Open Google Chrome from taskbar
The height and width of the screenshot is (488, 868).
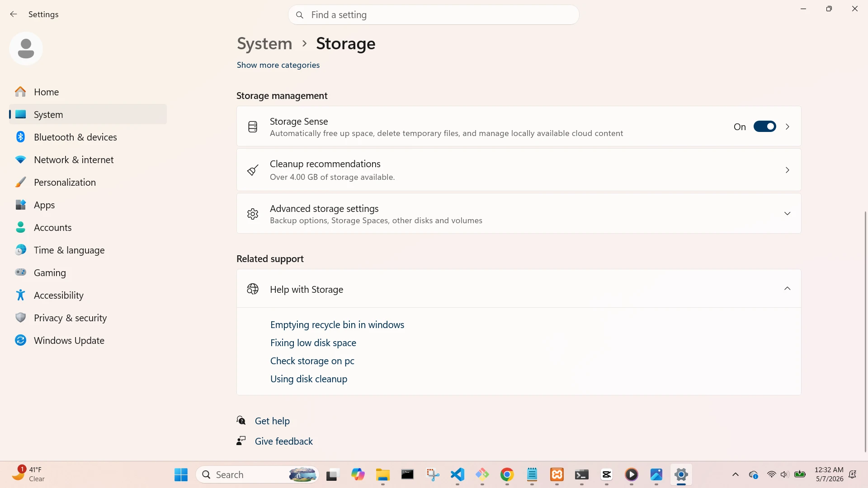(x=507, y=474)
